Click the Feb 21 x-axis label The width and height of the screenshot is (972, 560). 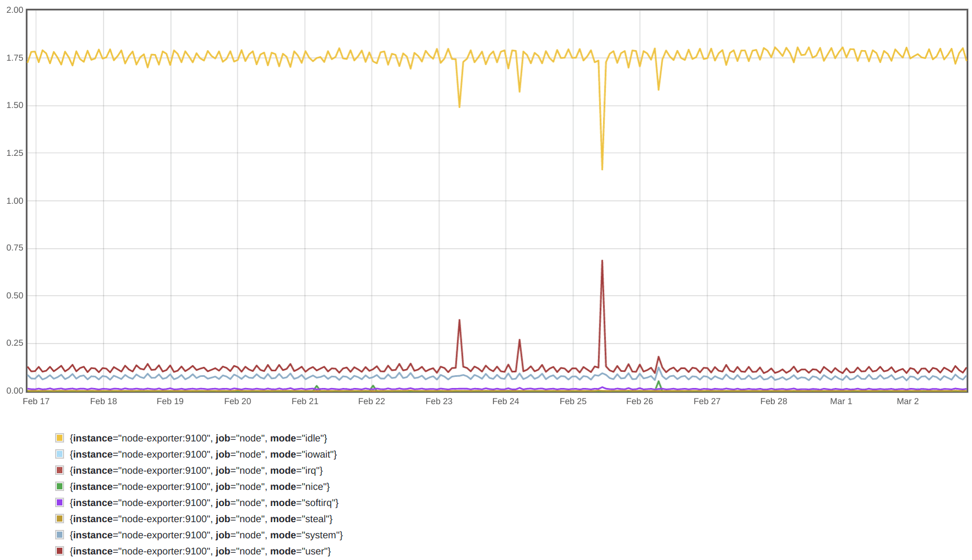pos(305,401)
